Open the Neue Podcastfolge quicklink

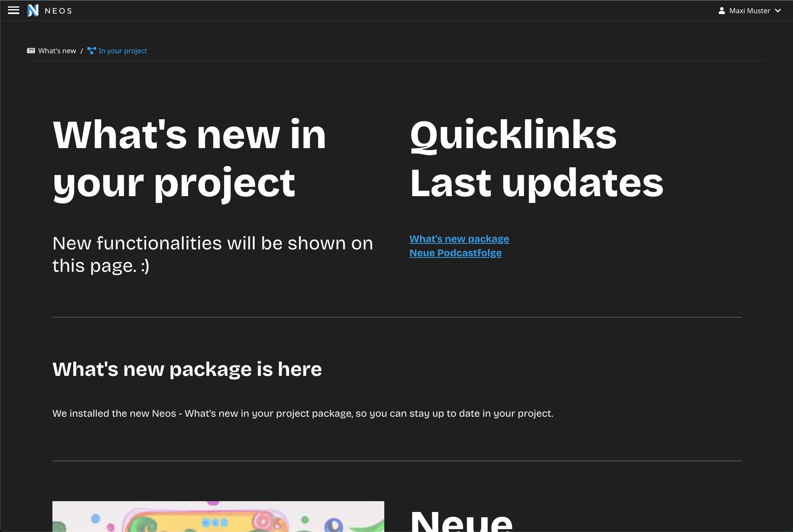click(455, 253)
